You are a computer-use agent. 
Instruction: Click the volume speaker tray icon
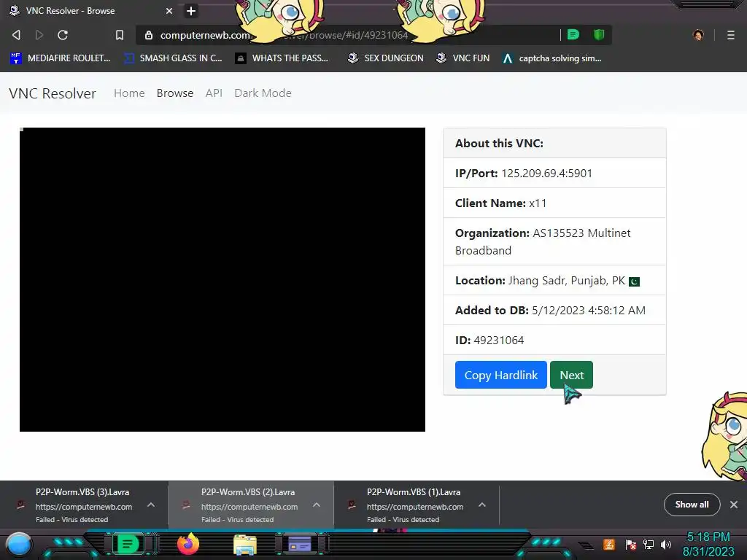tap(666, 544)
